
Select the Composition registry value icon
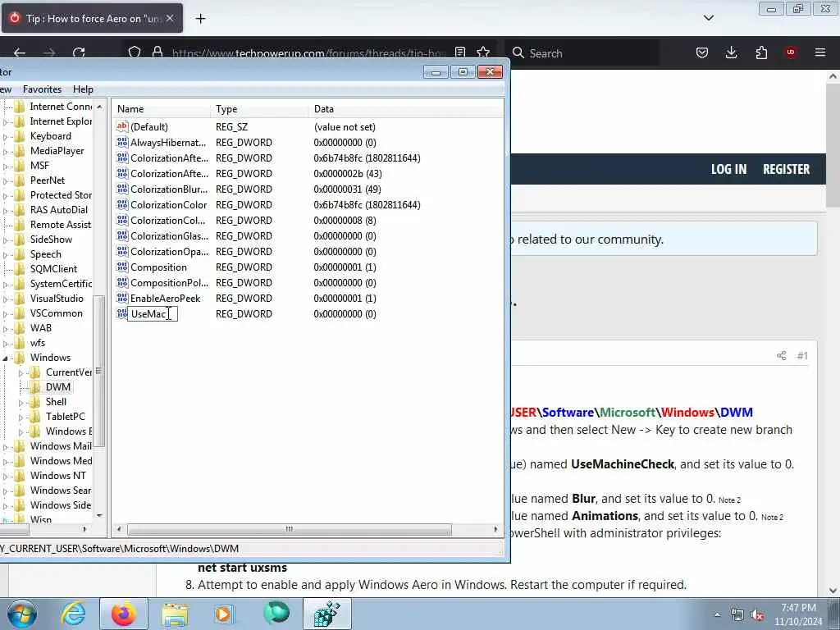122,267
